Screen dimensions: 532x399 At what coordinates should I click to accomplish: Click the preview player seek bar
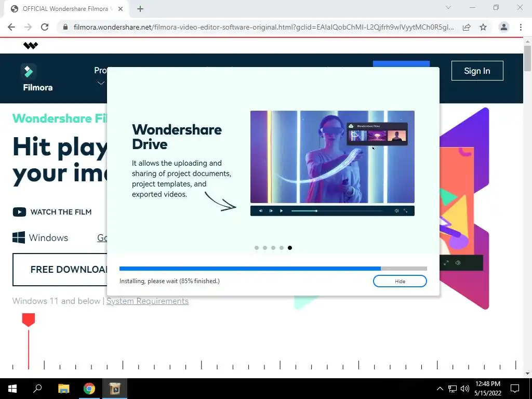[337, 211]
